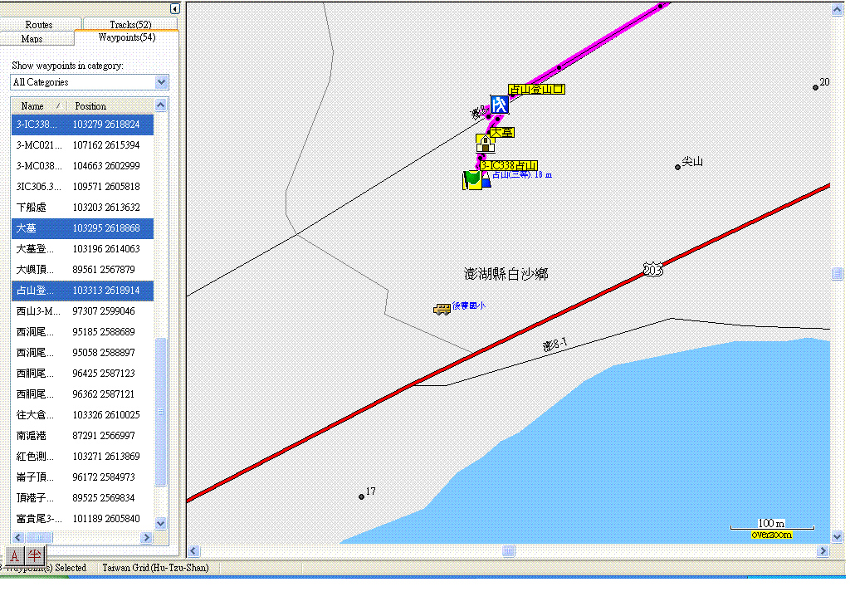Click waypoint list scroll left arrow
Image resolution: width=850 pixels, height=616 pixels.
pyautogui.click(x=18, y=537)
